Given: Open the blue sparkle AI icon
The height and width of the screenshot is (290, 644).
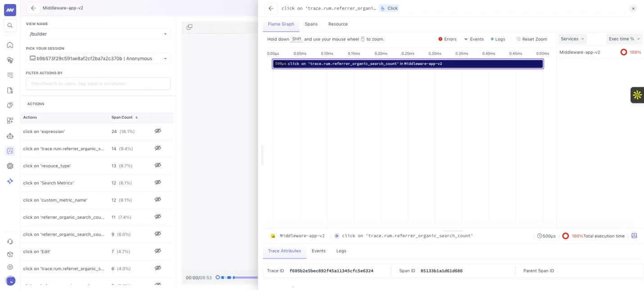Looking at the screenshot, I should click(10, 181).
